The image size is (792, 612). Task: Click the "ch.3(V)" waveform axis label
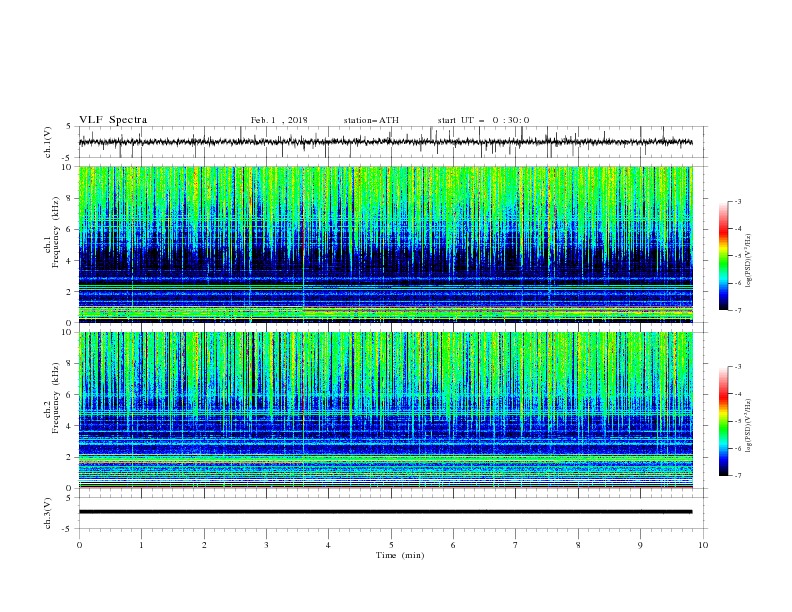(48, 513)
